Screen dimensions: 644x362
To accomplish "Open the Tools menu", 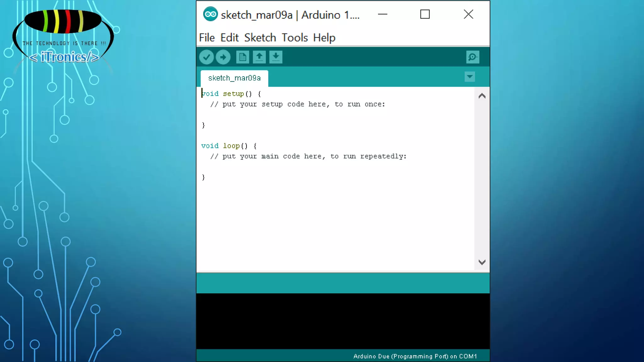I will pyautogui.click(x=295, y=38).
